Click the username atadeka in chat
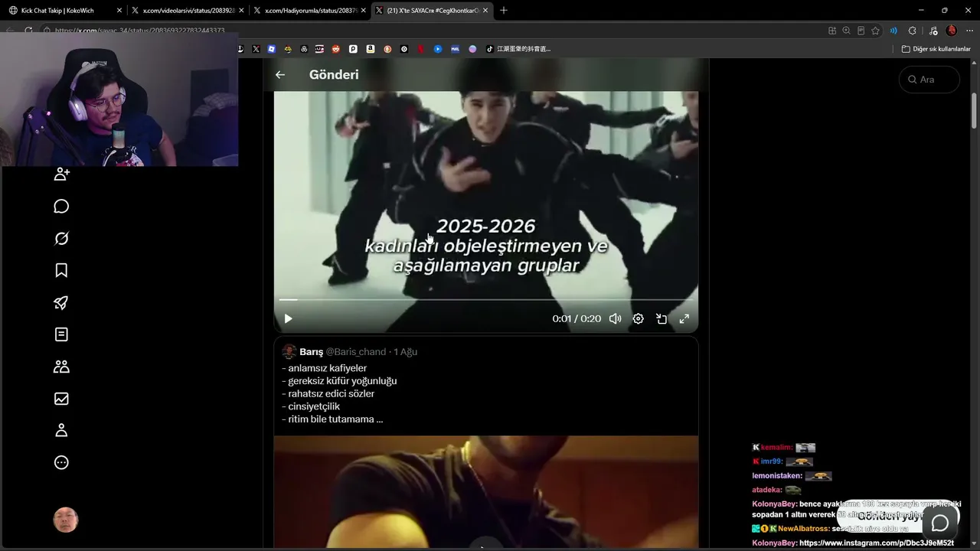Image resolution: width=980 pixels, height=551 pixels. coord(766,490)
